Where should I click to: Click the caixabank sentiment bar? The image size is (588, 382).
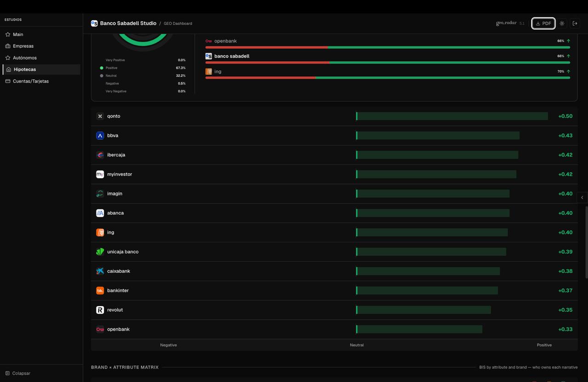[x=428, y=271]
